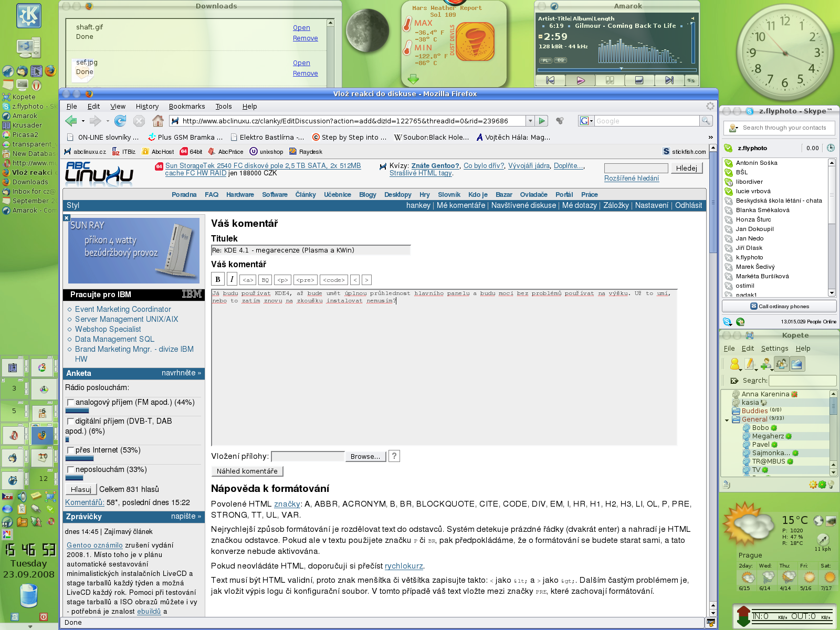The width and height of the screenshot is (840, 630).
Task: Skip to next track in Amarok
Action: [x=669, y=80]
